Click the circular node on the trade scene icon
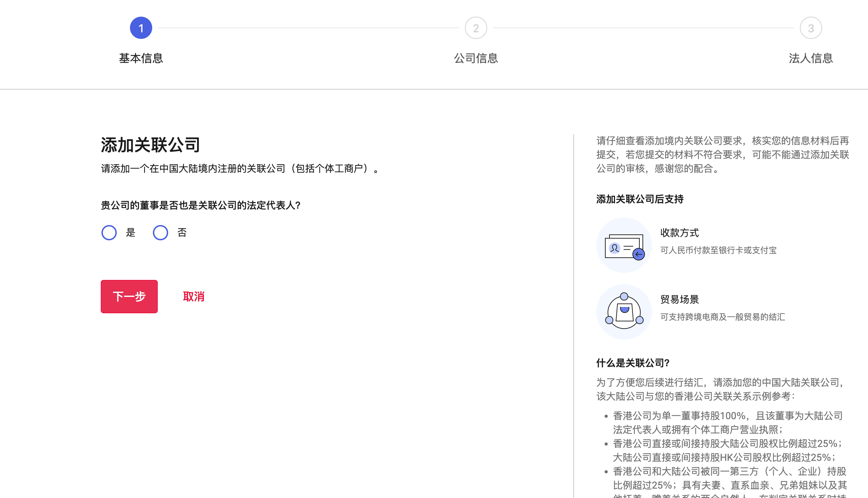 [624, 296]
